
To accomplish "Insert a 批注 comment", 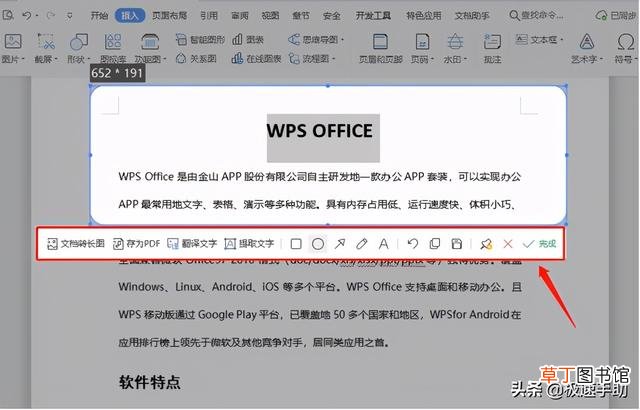I will coord(492,49).
